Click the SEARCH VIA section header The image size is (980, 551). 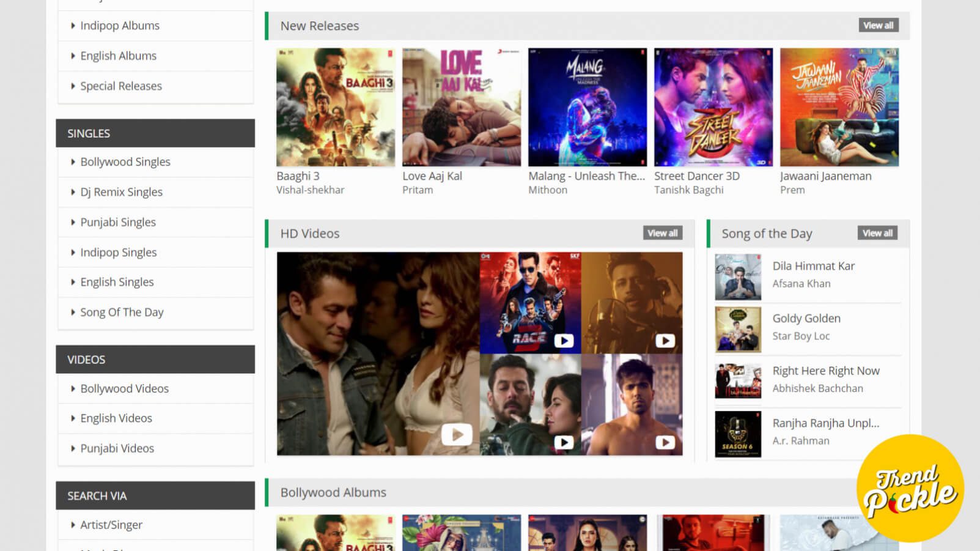point(155,496)
